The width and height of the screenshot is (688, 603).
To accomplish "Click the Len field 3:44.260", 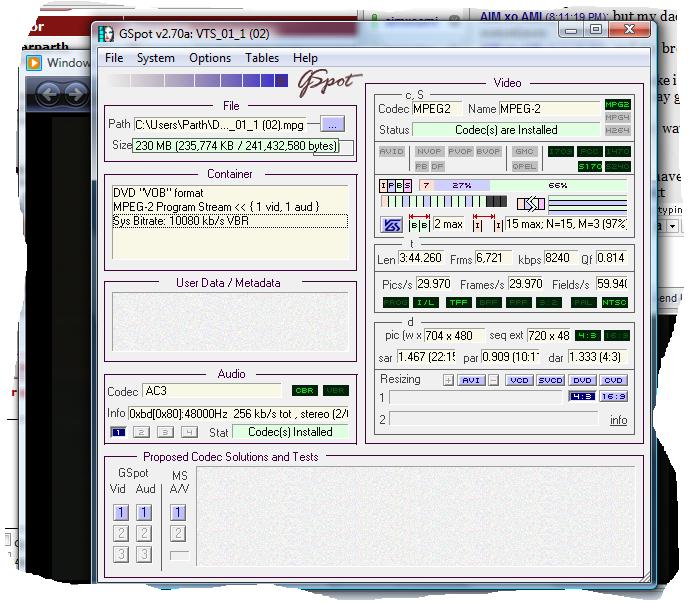I will point(420,258).
